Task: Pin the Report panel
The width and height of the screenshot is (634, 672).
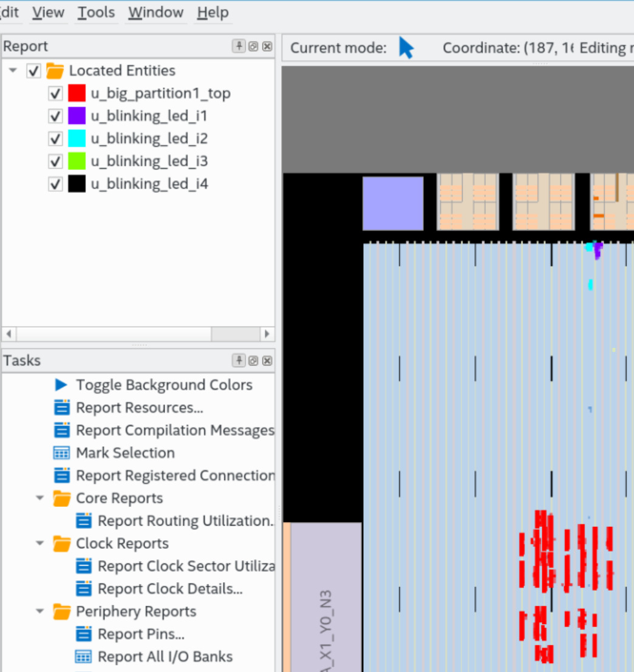Action: [x=239, y=47]
